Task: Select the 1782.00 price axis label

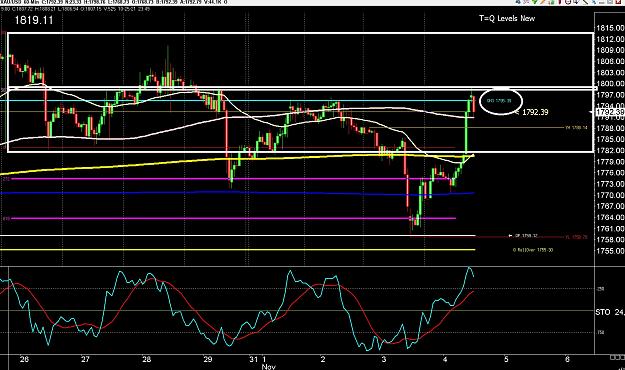Action: (610, 151)
